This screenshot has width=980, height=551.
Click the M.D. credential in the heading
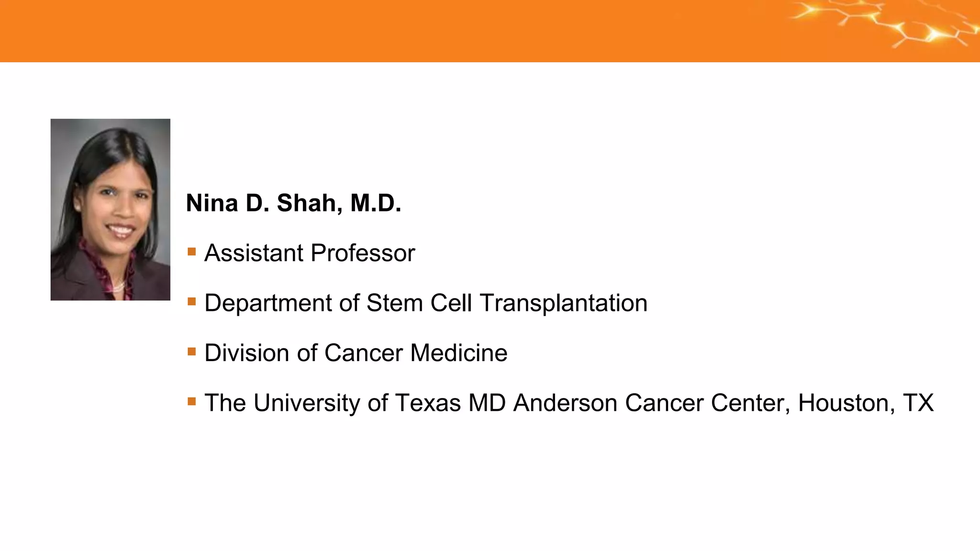point(376,203)
